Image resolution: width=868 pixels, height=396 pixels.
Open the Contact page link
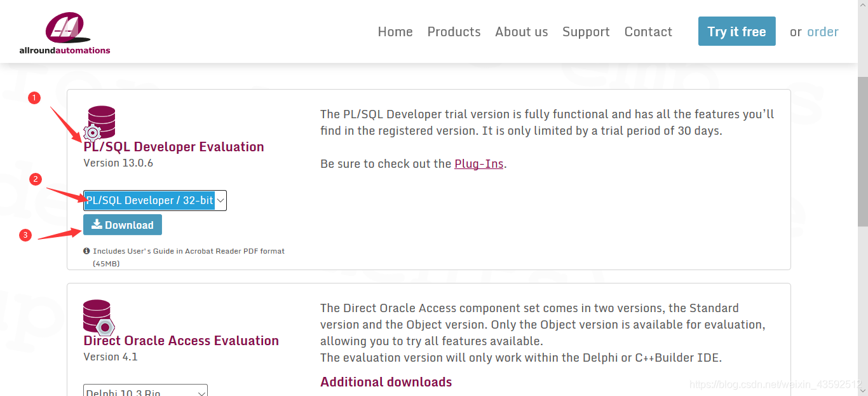tap(648, 32)
